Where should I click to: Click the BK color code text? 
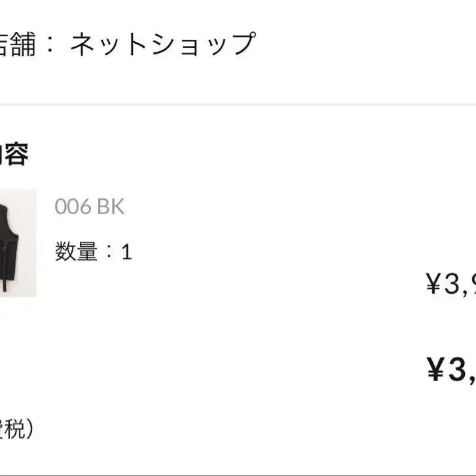[x=110, y=207]
